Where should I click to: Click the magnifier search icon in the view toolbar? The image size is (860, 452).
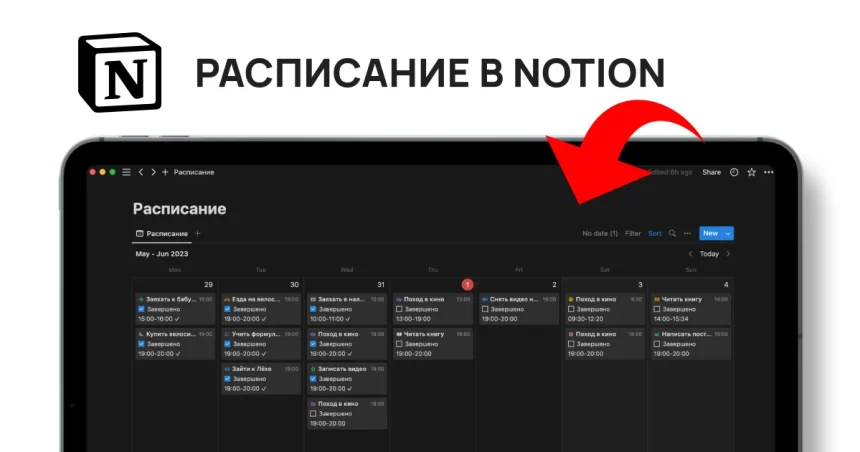pos(672,233)
